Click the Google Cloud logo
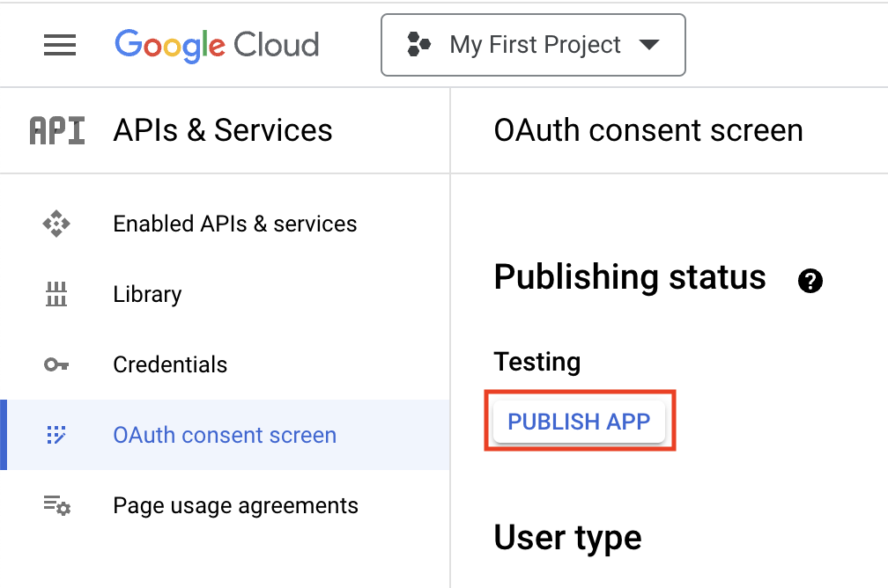The height and width of the screenshot is (588, 888). click(216, 45)
